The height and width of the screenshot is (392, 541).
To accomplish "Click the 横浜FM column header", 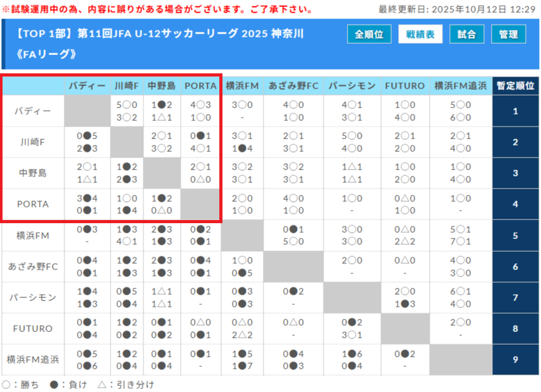I will 242,86.
